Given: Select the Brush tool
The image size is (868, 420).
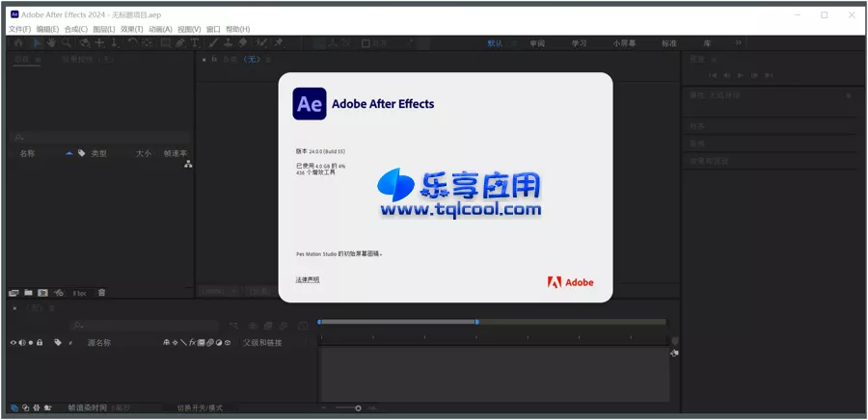Looking at the screenshot, I should pyautogui.click(x=213, y=43).
